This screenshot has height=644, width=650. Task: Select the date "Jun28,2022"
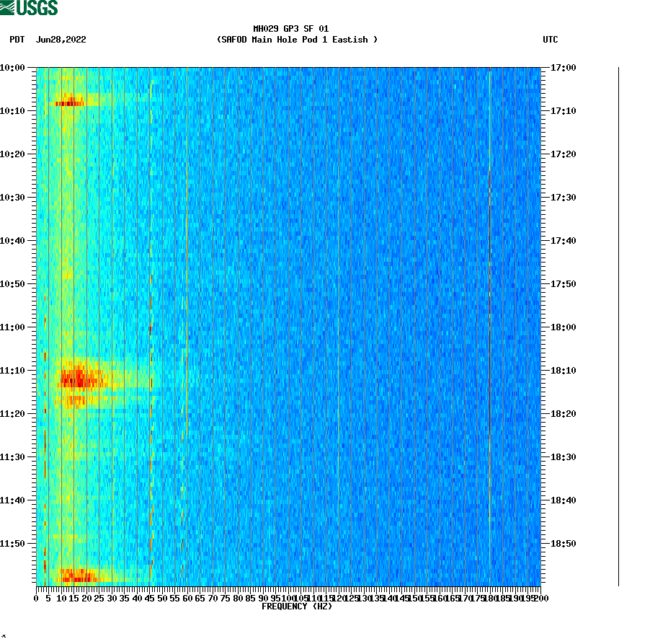[61, 40]
